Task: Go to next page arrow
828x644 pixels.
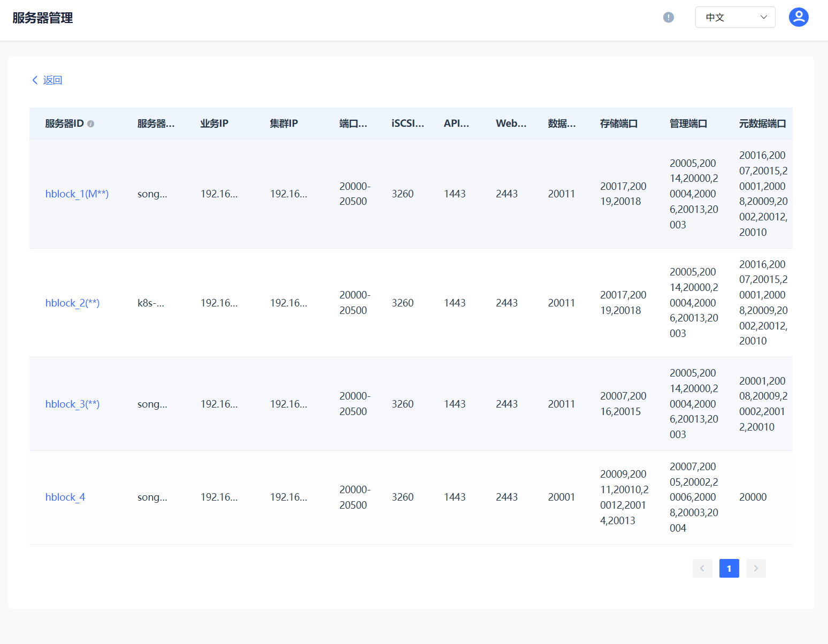Action: coord(755,568)
